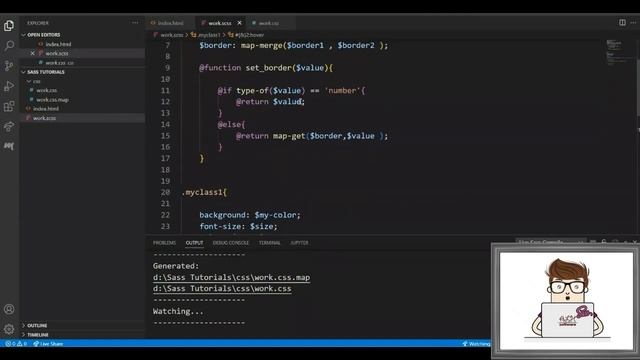Screen dimensions: 640x360
Task: Open the Manage gear icon
Action: [9, 329]
